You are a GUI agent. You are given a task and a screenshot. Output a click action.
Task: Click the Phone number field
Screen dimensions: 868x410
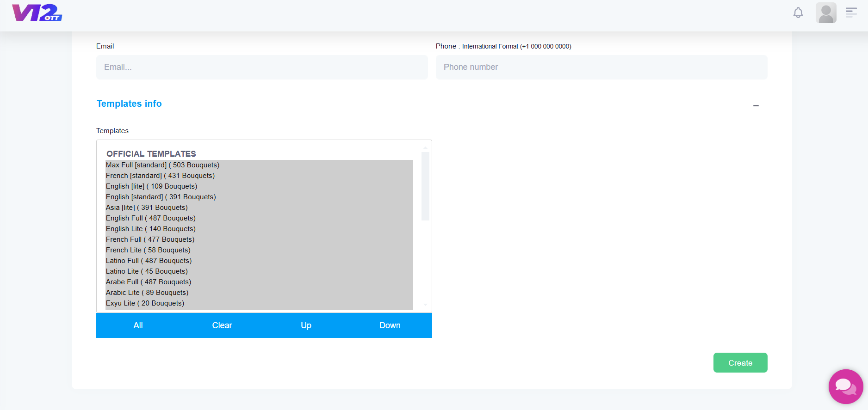coord(601,67)
